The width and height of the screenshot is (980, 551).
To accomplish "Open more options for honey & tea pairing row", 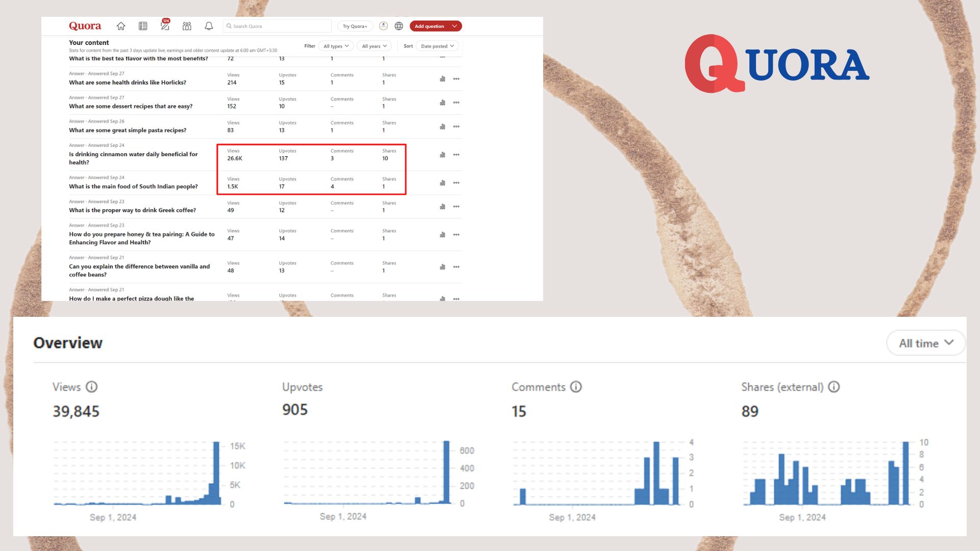I will tap(456, 235).
